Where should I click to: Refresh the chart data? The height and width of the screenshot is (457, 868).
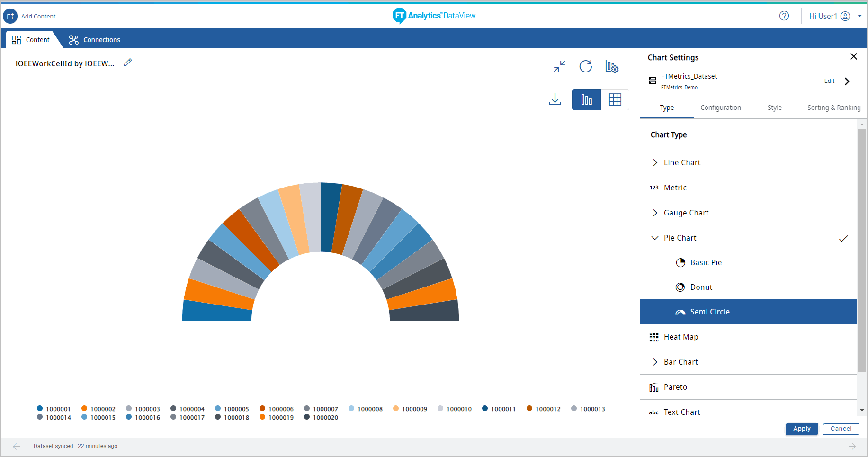(x=585, y=66)
